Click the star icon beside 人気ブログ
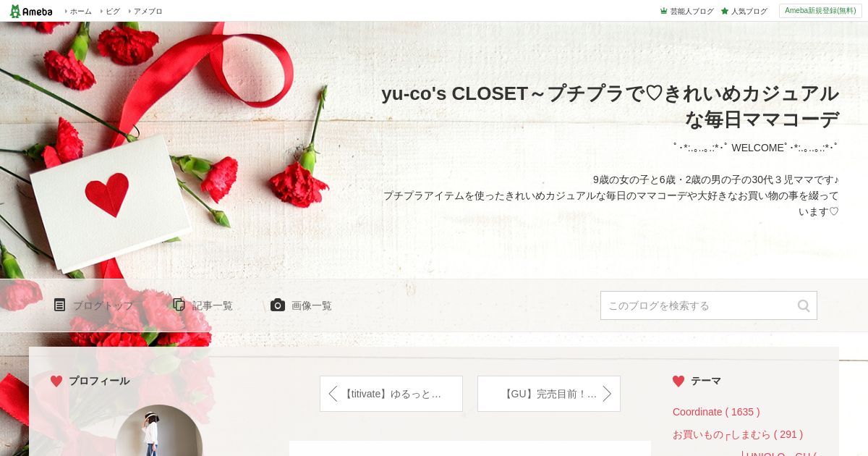The height and width of the screenshot is (456, 868). tap(725, 11)
